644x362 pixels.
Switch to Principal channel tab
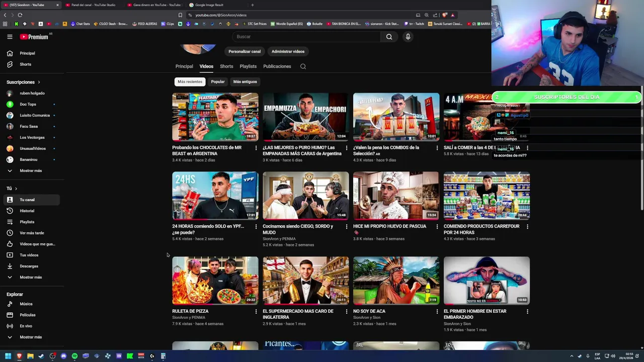(x=184, y=66)
